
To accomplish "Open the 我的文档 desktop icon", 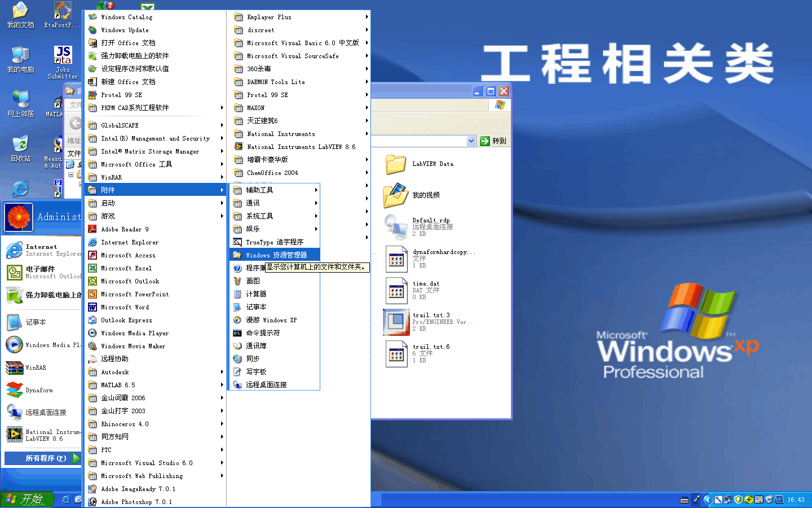I will (20, 15).
